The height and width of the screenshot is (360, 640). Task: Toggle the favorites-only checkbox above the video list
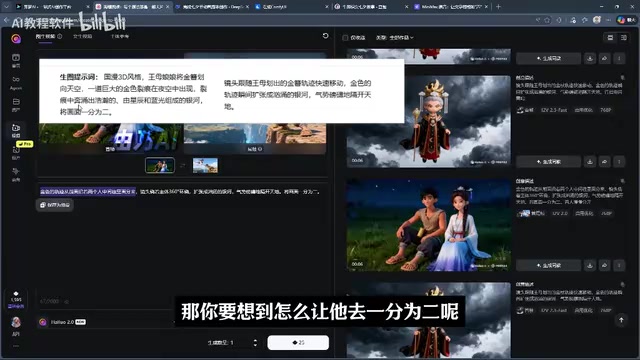345,38
